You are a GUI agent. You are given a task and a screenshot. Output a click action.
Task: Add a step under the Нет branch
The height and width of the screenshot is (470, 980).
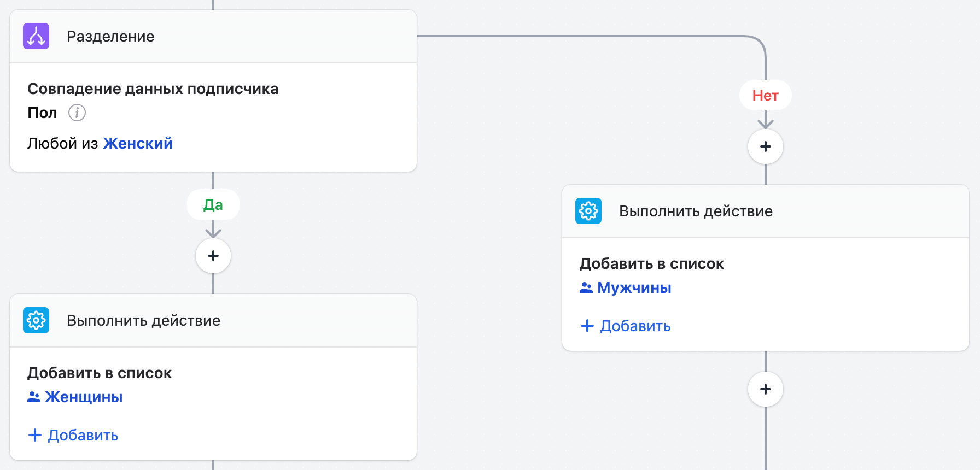click(766, 146)
